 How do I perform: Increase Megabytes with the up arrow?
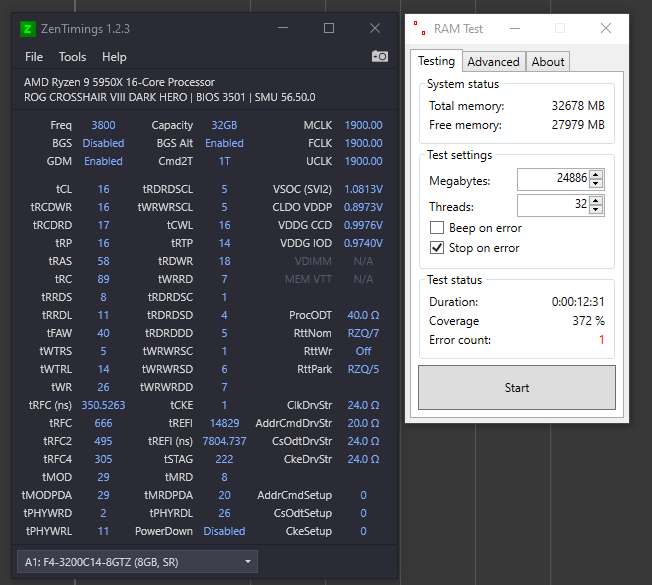coord(596,175)
